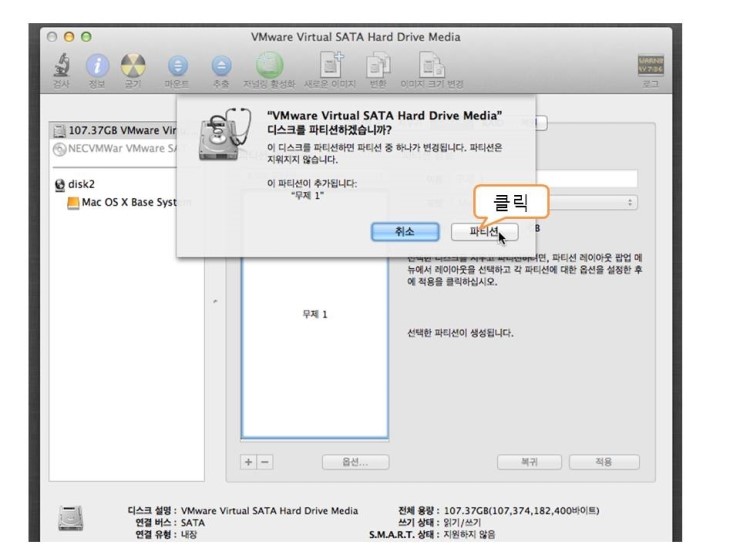Viewport: 740px width, 555px height.
Task: Click the 추출 (Eject) toolbar icon
Action: click(x=221, y=66)
